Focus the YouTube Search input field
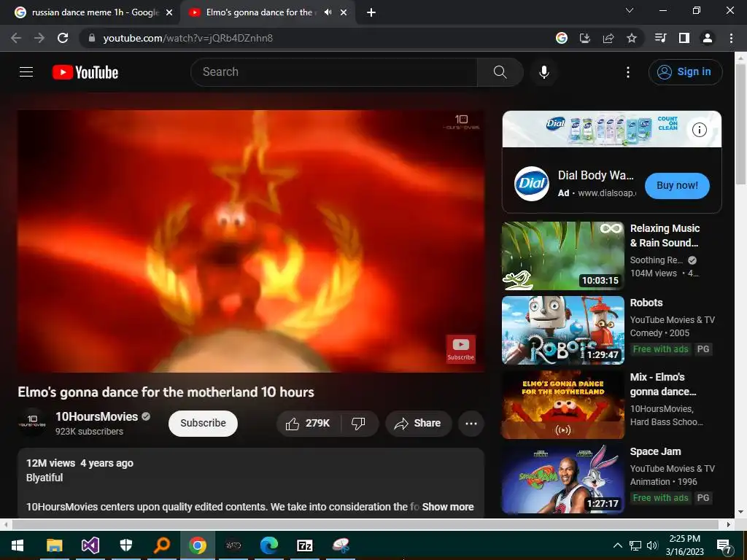The width and height of the screenshot is (747, 560). (x=334, y=72)
